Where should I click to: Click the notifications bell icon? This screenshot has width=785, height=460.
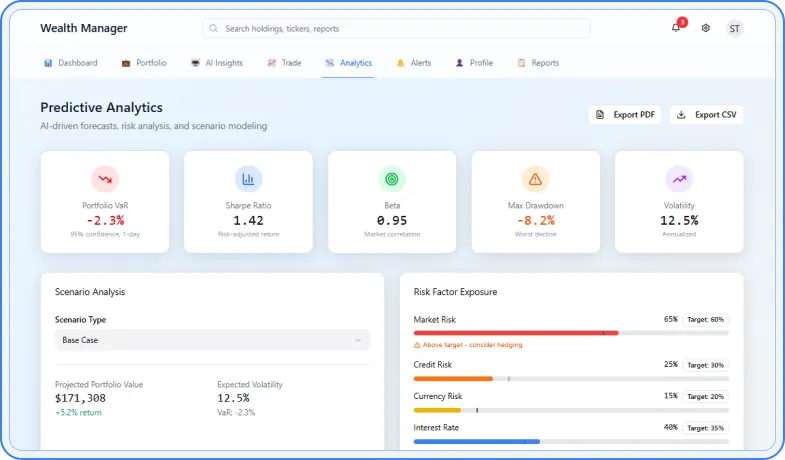676,28
